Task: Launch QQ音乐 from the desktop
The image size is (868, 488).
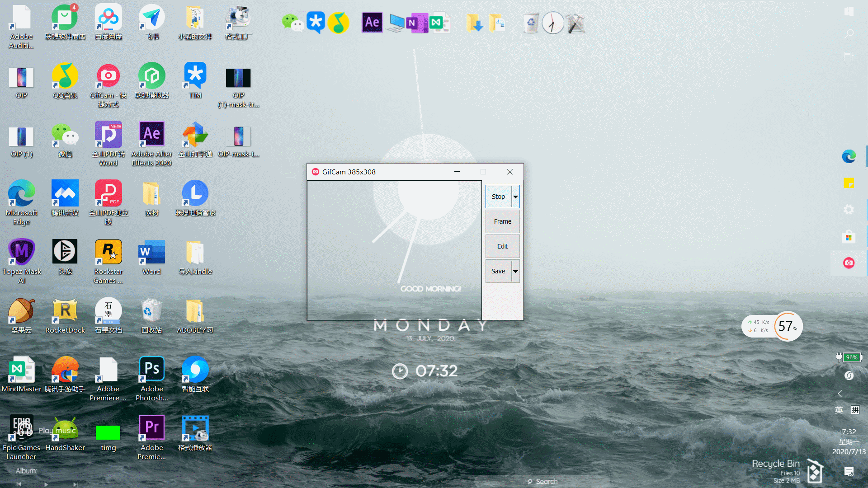Action: coord(65,81)
